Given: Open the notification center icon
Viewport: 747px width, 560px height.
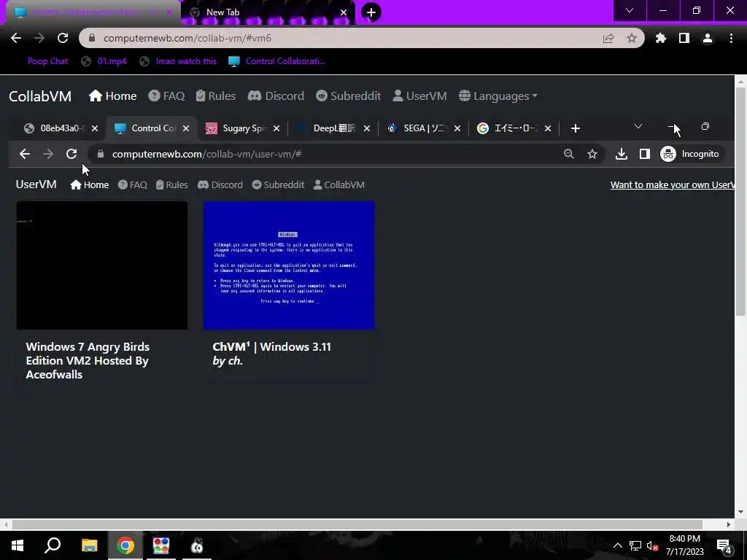Looking at the screenshot, I should (x=724, y=546).
